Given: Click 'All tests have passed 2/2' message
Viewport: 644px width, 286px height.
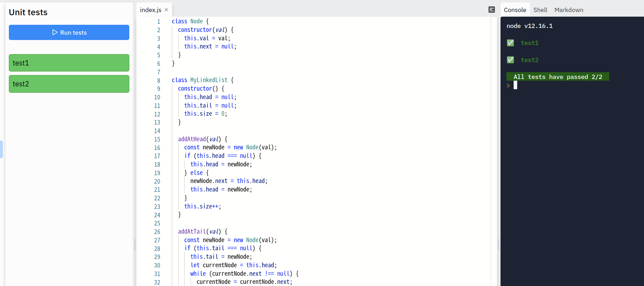Looking at the screenshot, I should click(558, 77).
